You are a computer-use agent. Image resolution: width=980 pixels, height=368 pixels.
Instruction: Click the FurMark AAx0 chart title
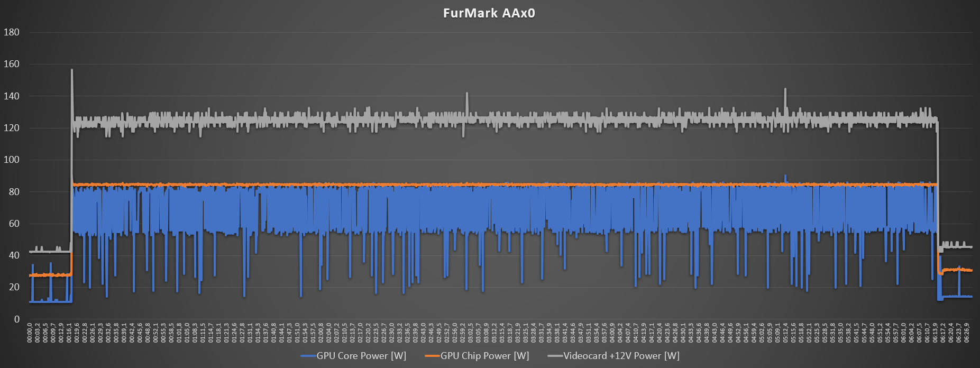tap(489, 13)
